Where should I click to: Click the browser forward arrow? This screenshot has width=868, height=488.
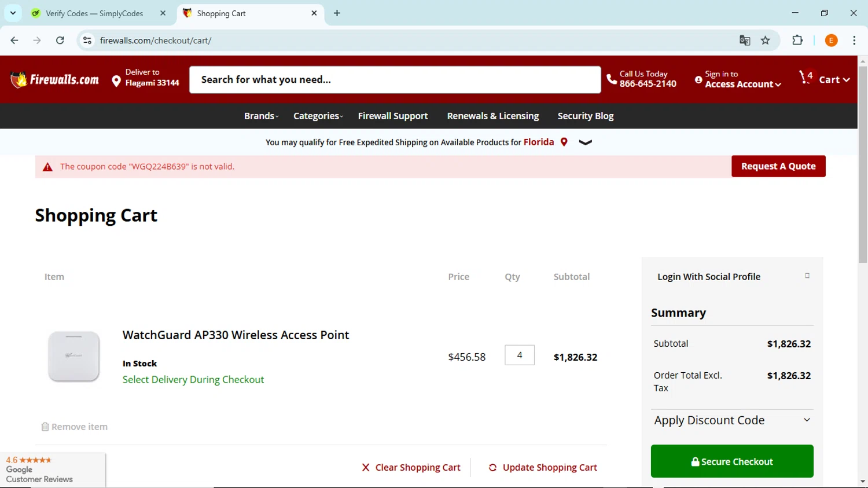(x=37, y=41)
